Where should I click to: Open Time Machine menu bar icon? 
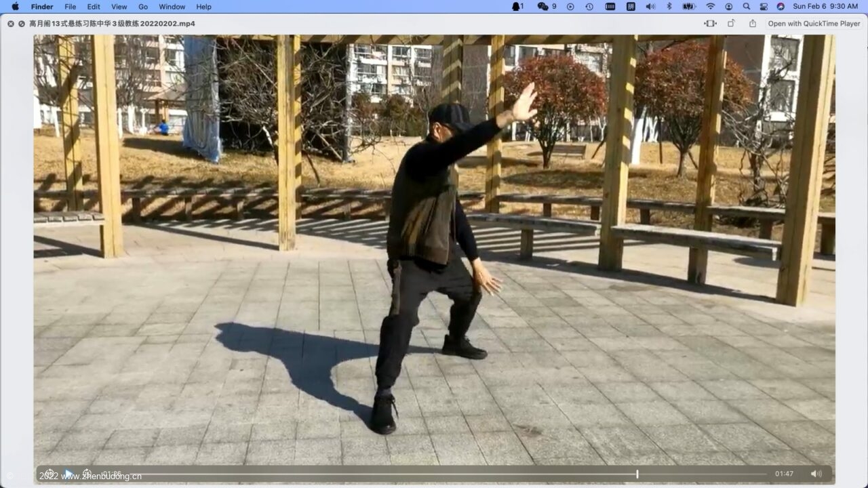point(589,7)
